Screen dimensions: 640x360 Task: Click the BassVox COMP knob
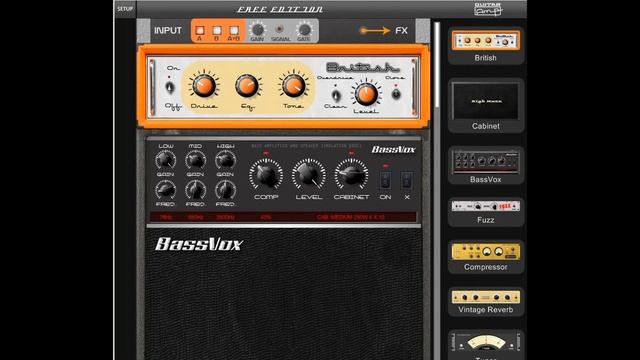[266, 174]
